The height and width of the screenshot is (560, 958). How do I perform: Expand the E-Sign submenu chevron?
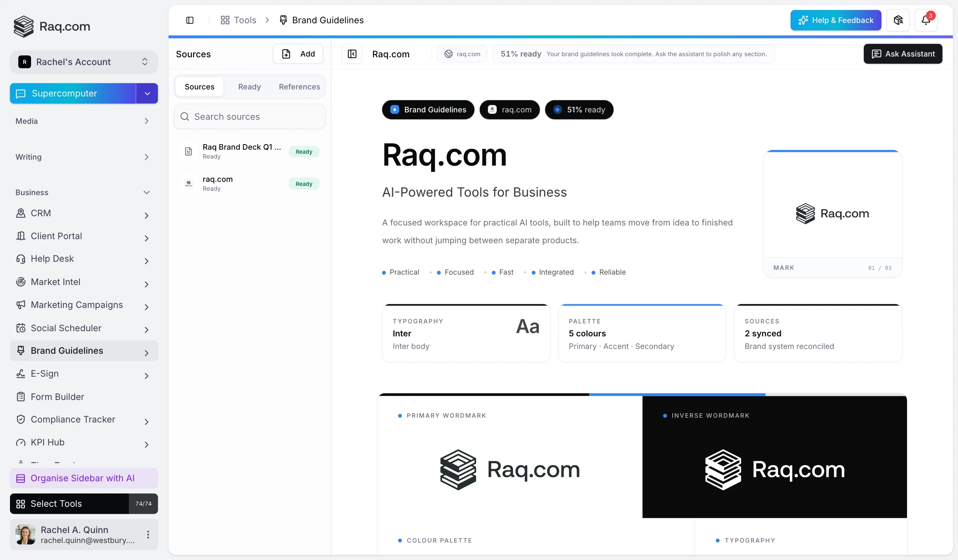[147, 376]
